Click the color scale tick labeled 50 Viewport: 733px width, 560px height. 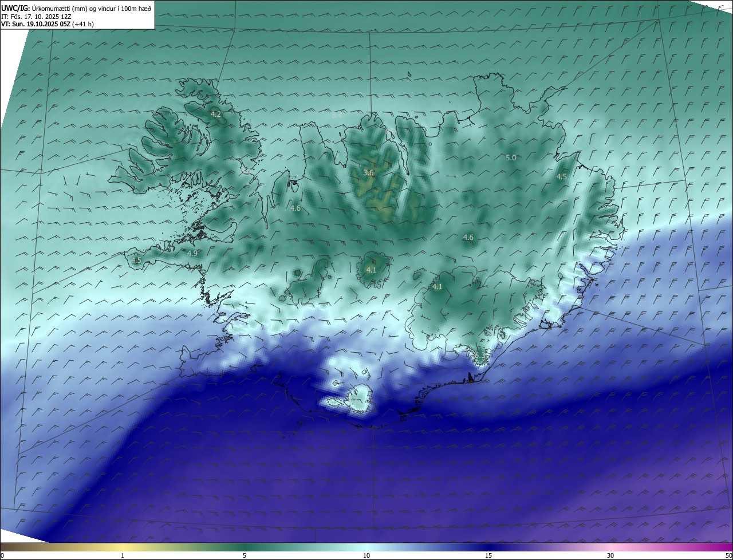click(x=728, y=555)
